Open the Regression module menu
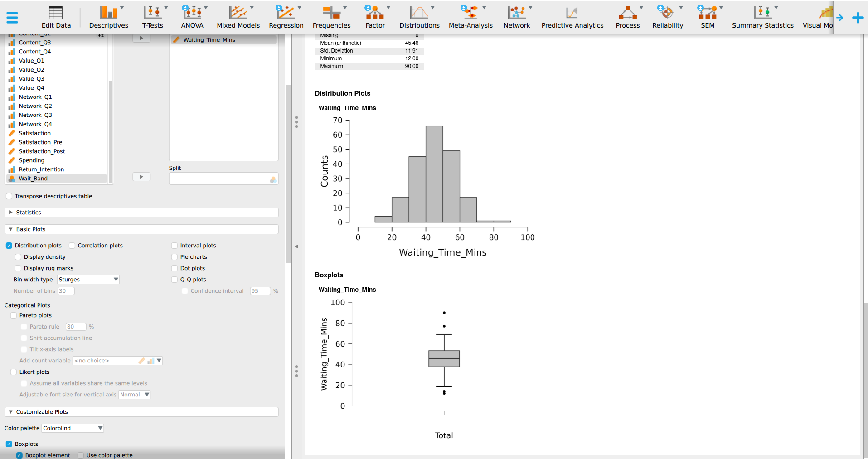Image resolution: width=868 pixels, height=459 pixels. (286, 17)
